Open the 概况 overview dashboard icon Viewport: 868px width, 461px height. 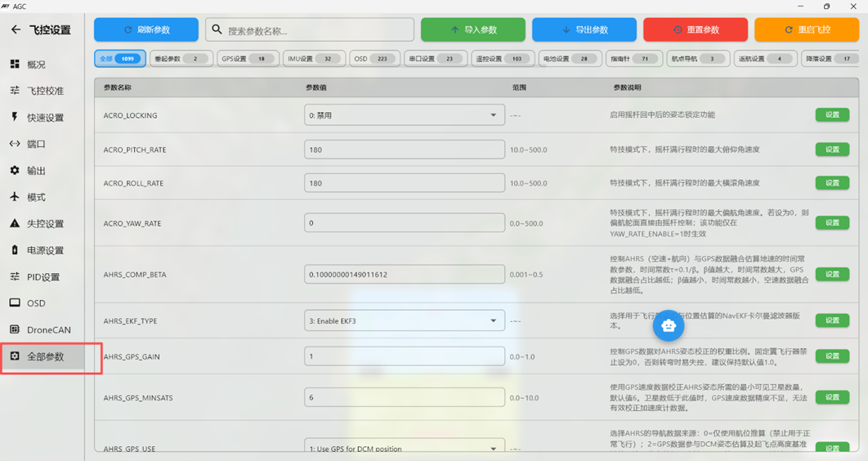tap(15, 64)
